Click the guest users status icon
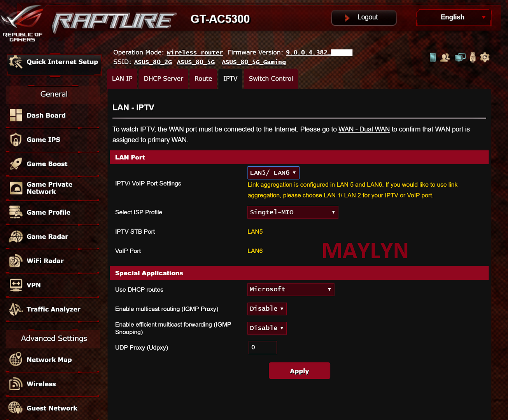Image resolution: width=508 pixels, height=420 pixels. pyautogui.click(x=445, y=58)
